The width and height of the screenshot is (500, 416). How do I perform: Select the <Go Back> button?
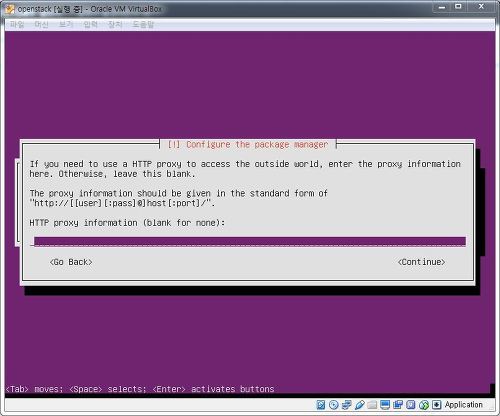tap(71, 262)
